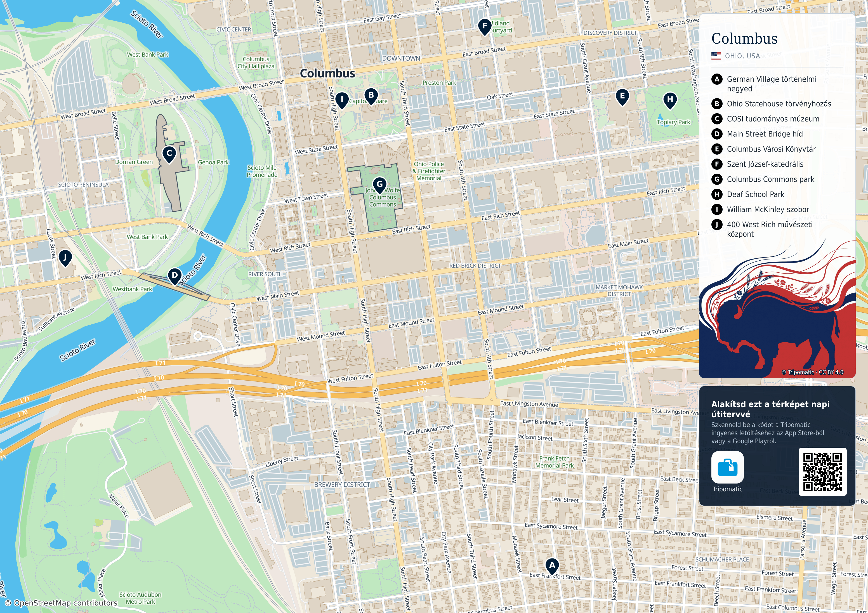Click legend entry Main Street Bridge híd
The image size is (868, 613).
coord(765,134)
